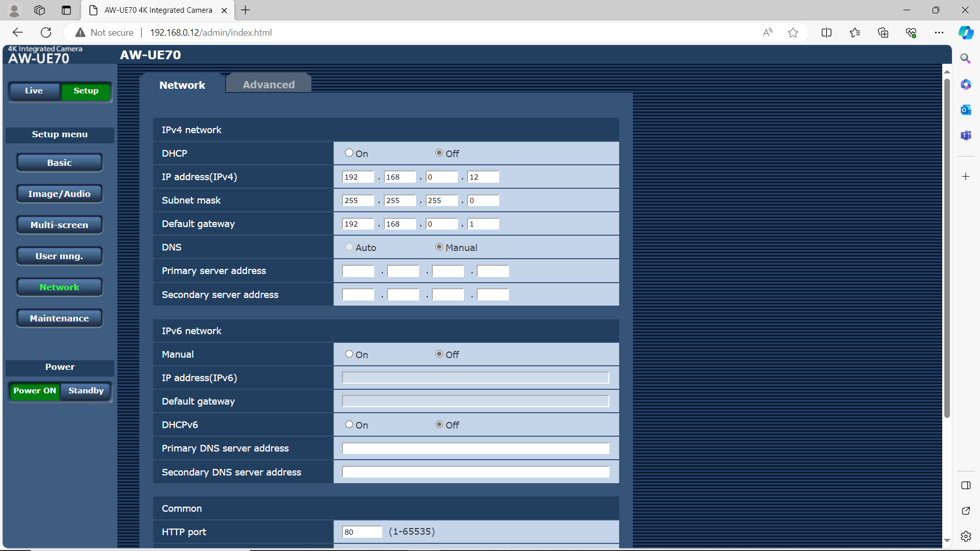Open the Favorites panel
980x551 pixels.
[x=855, y=32]
